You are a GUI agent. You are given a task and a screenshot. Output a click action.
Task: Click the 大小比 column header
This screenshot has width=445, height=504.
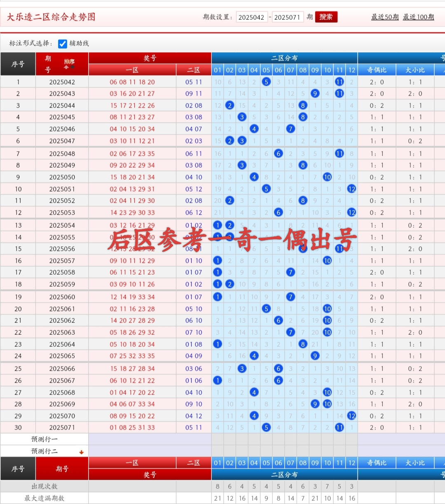click(x=415, y=70)
